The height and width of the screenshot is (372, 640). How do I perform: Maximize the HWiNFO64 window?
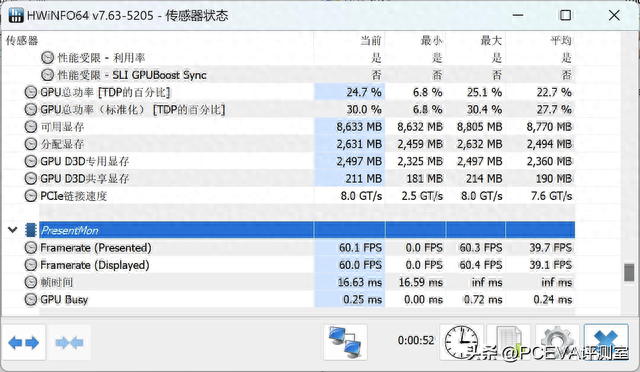[x=565, y=16]
